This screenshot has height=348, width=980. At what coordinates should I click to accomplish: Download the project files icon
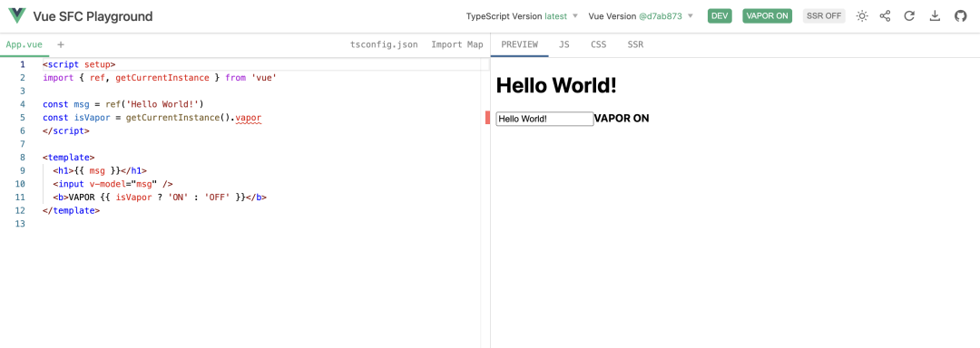click(935, 16)
